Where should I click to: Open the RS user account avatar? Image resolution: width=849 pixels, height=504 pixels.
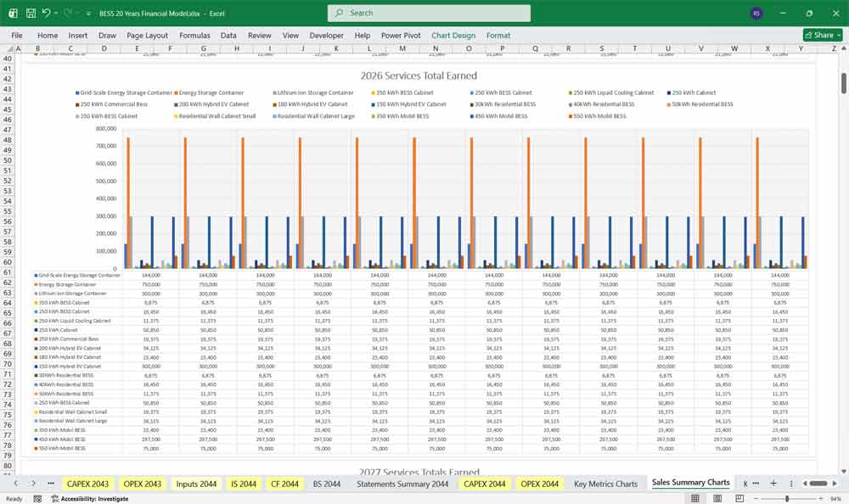coord(756,14)
